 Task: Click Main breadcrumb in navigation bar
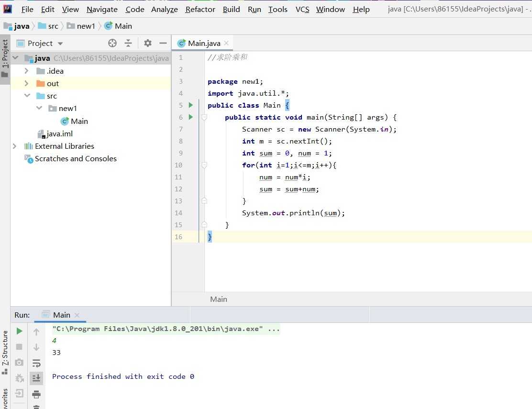click(x=118, y=26)
